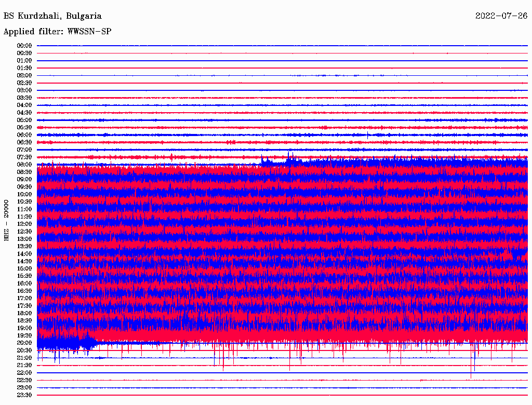
Task: Select the 01:30 time label
Action: (24, 68)
